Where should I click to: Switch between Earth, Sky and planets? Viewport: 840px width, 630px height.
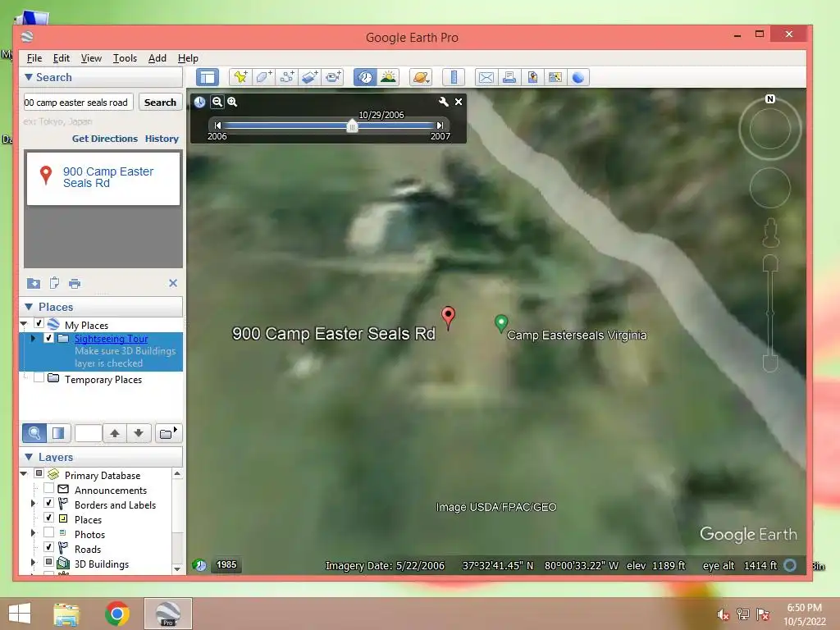[x=421, y=77]
